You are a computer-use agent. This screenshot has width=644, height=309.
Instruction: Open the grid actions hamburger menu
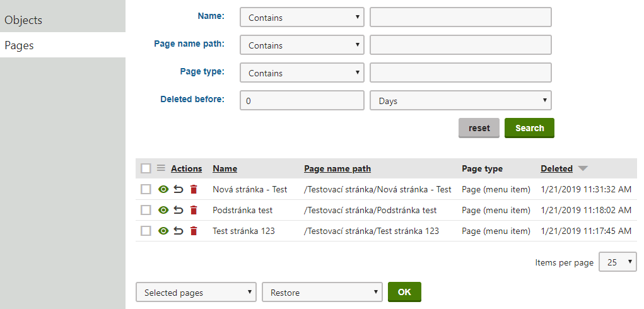pos(161,168)
